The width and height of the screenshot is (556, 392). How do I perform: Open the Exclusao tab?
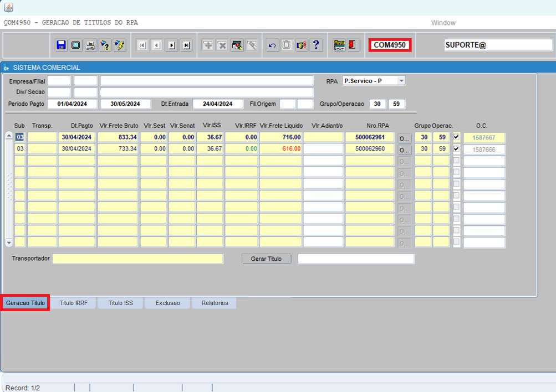click(x=168, y=303)
